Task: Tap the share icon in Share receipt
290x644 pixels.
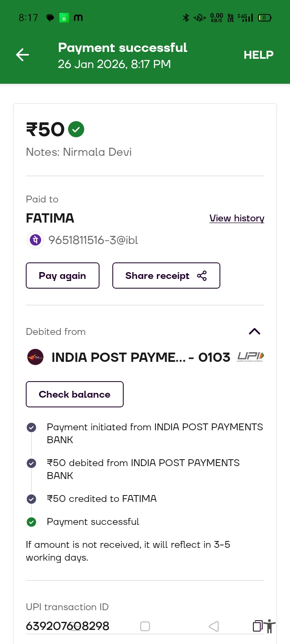Action: click(x=202, y=276)
